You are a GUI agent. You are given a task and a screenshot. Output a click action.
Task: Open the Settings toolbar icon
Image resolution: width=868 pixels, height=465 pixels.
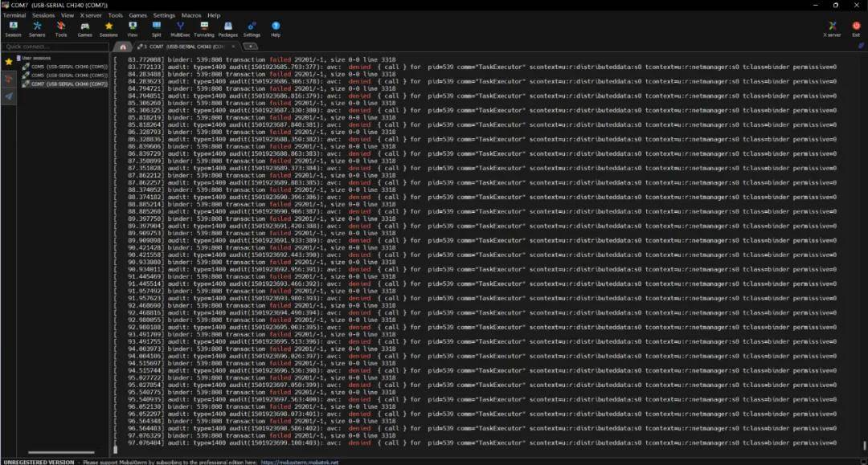[252, 29]
